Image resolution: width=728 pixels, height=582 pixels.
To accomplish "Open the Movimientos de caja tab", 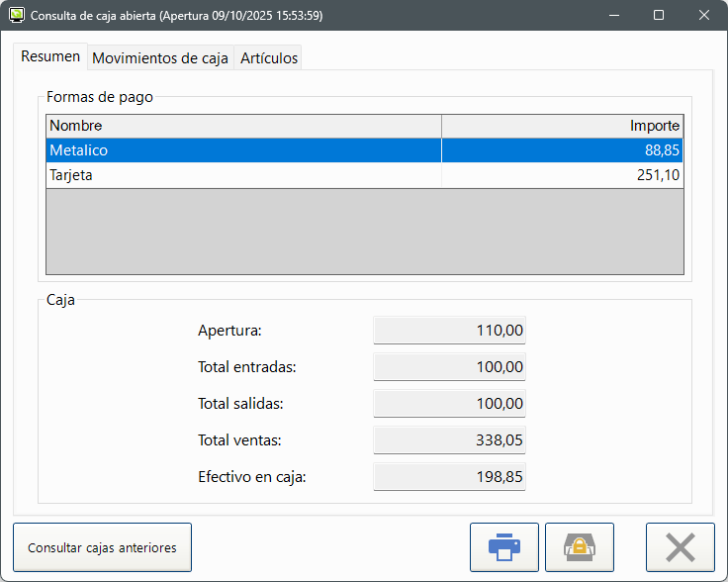I will (x=160, y=58).
